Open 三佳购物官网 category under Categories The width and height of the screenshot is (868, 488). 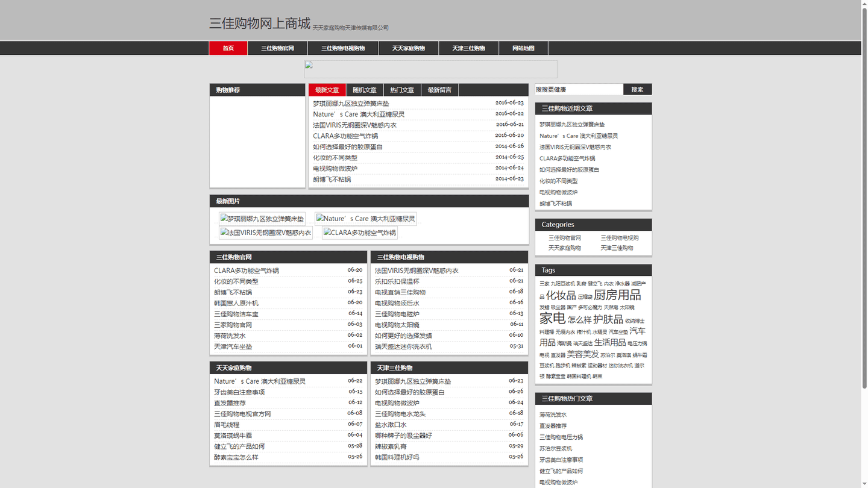(565, 238)
